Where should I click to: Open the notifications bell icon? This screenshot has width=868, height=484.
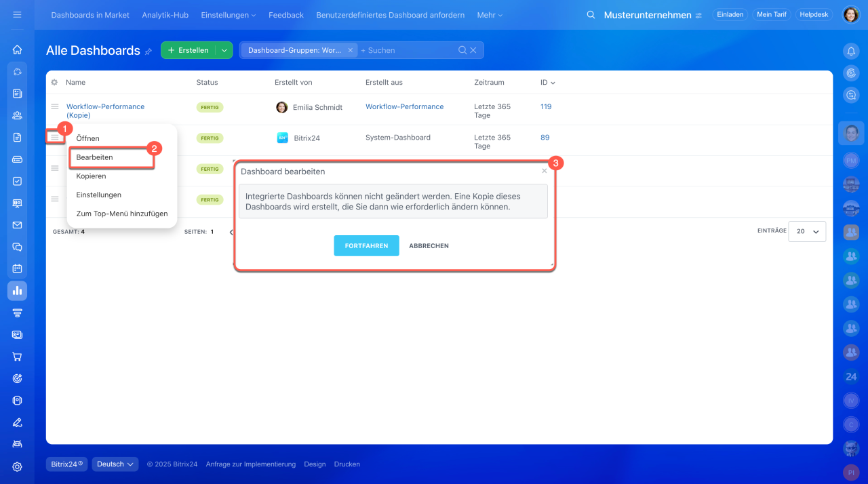pos(851,51)
